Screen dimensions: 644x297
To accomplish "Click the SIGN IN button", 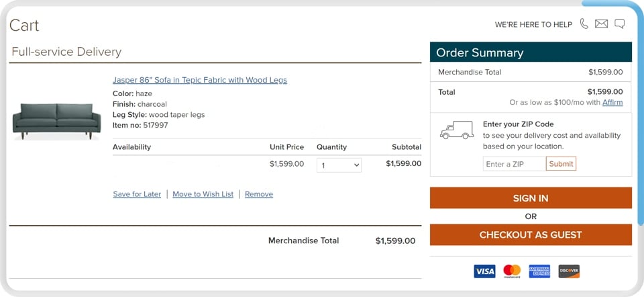I will coord(531,198).
